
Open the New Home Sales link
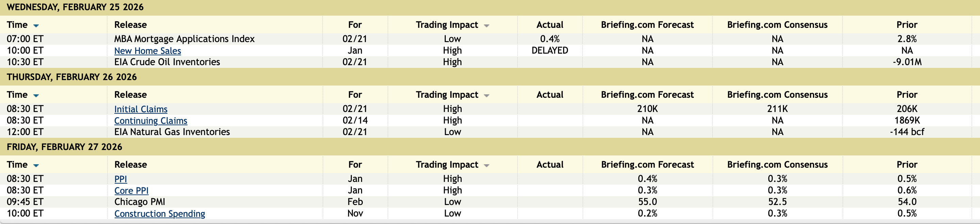point(147,51)
